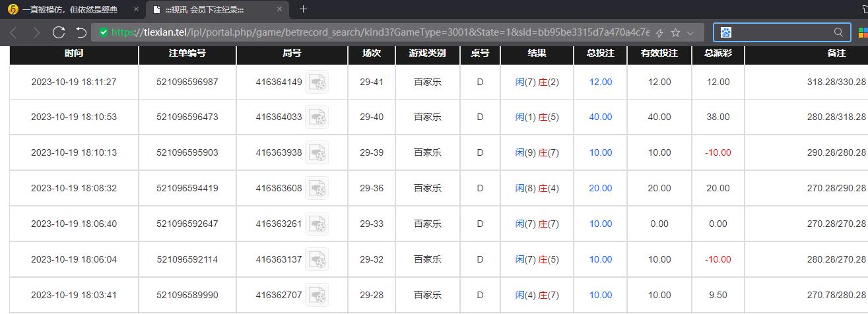This screenshot has height=314, width=868.
Task: Select the 视讯 会员下注纪录 tab
Action: pos(217,10)
